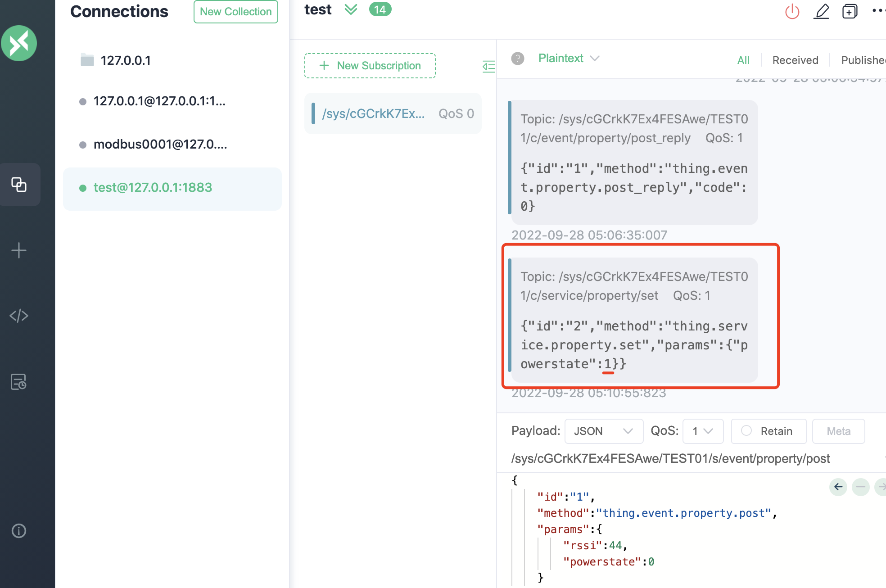The width and height of the screenshot is (886, 588).
Task: Open the script code icon in sidebar
Action: point(19,316)
